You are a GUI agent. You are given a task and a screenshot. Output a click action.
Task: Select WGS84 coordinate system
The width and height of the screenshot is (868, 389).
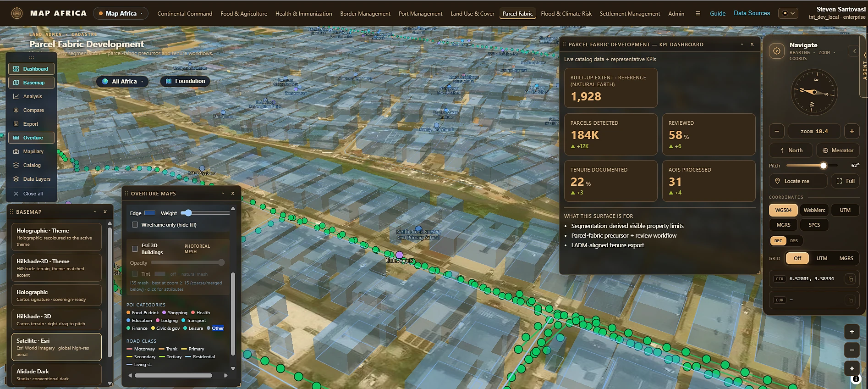tap(783, 210)
